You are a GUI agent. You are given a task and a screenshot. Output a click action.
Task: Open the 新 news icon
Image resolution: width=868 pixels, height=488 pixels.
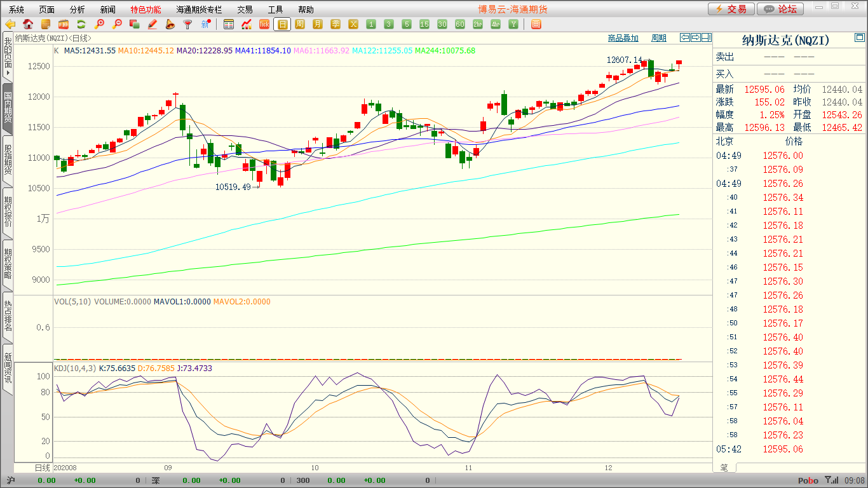point(205,24)
